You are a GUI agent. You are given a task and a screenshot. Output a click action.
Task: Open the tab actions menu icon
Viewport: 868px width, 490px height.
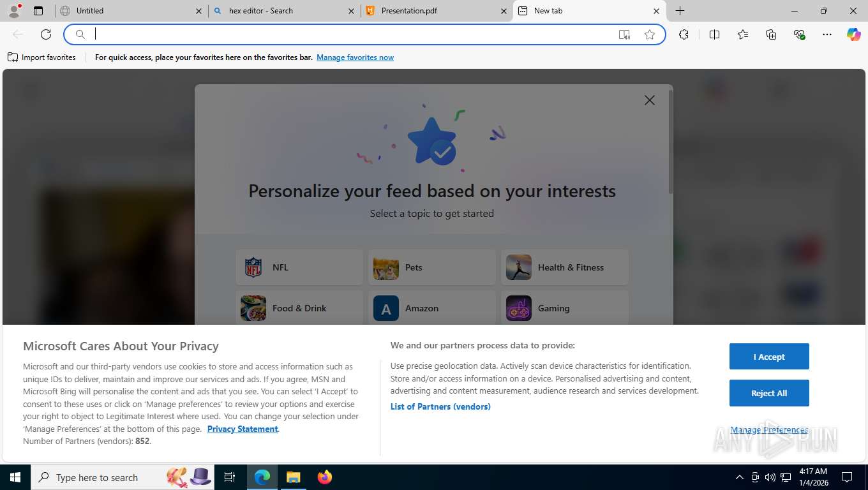click(38, 11)
